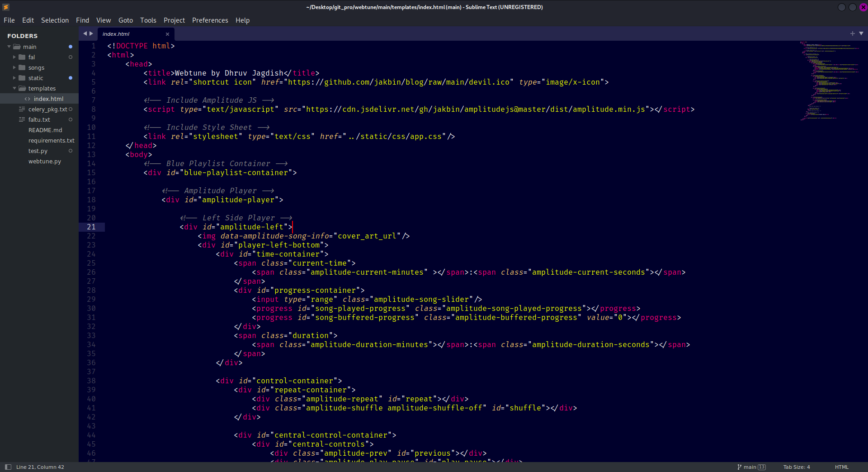Toggle sidebar with status bar panel icon
This screenshot has width=868, height=472.
[8, 467]
